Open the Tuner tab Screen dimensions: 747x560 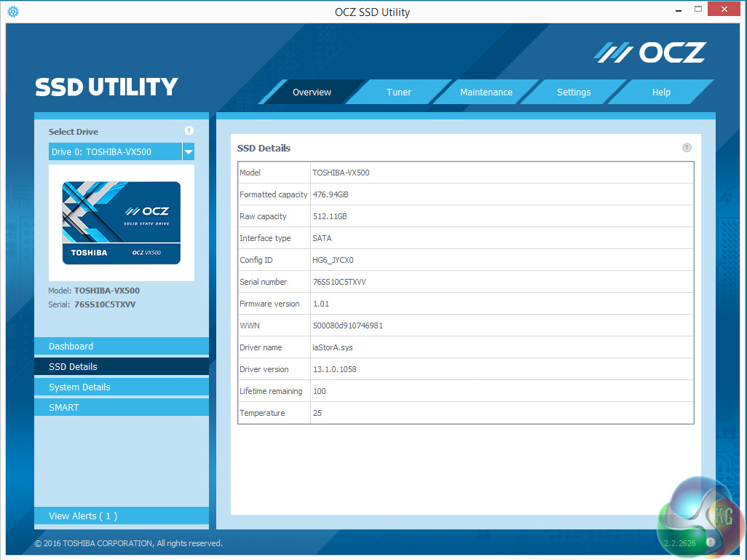[399, 92]
